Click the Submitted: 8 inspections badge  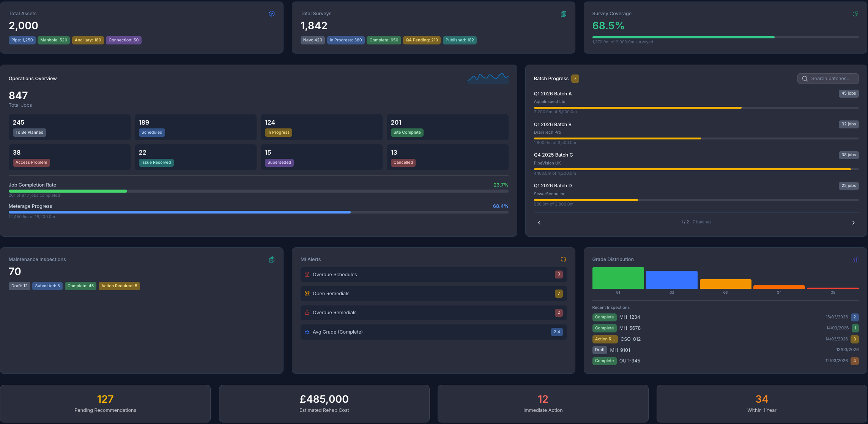(47, 286)
